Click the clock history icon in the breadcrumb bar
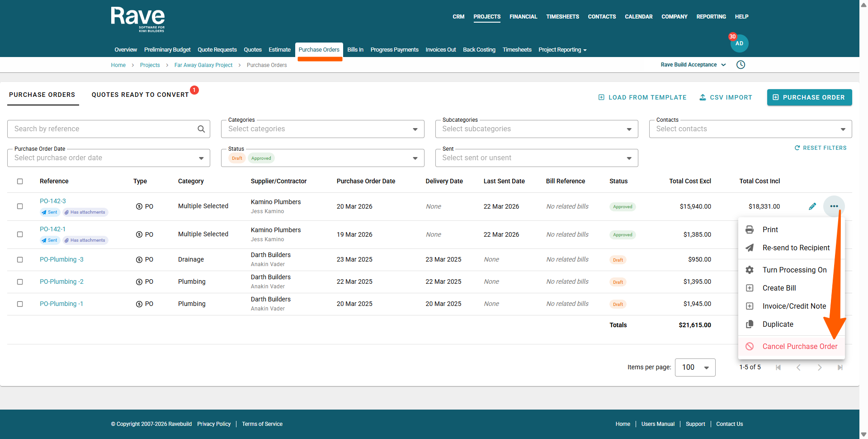Screen dimensions: 868x439 click(x=741, y=65)
